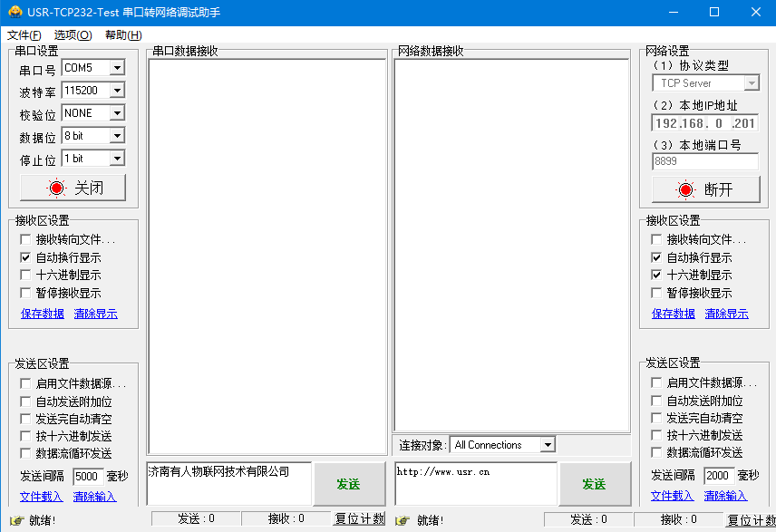Click the serial 发送 button
The height and width of the screenshot is (532, 776).
(x=348, y=484)
